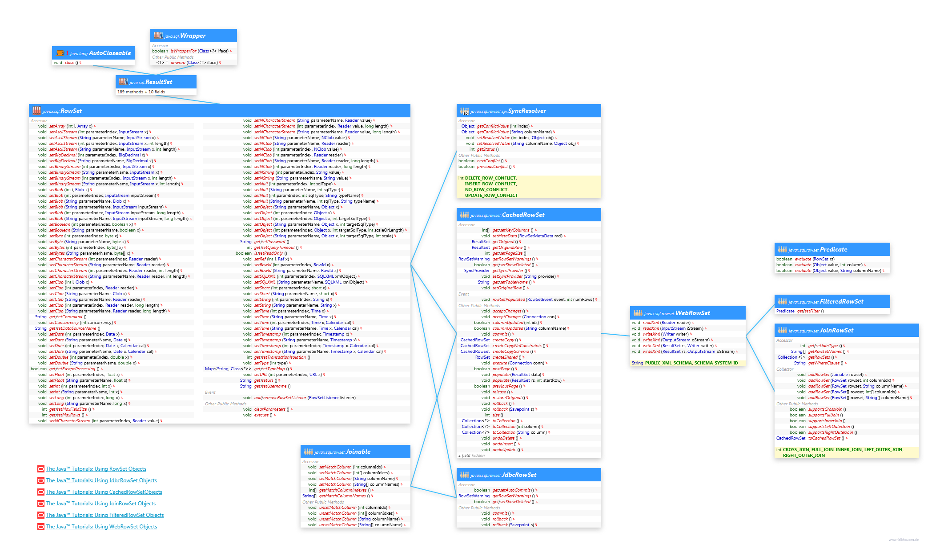Click DELETE_ROW_CONFLICT constant in SyncResolver
This screenshot has height=560, width=944.
tap(490, 178)
